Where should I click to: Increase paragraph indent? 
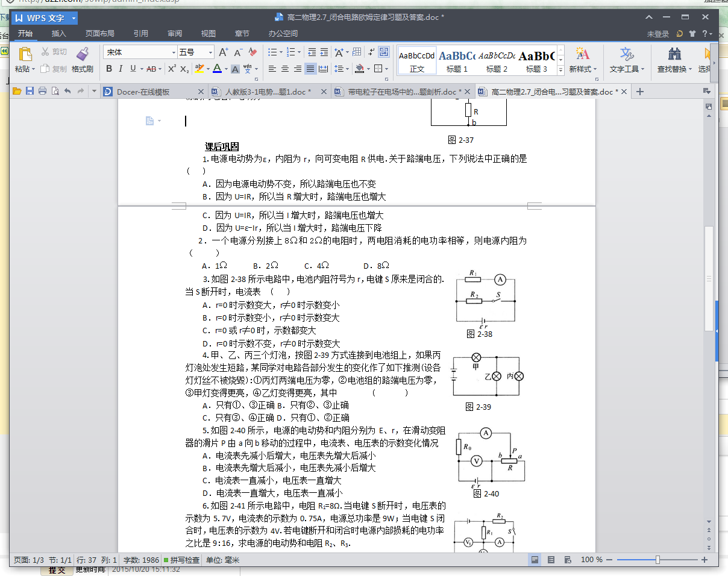click(x=324, y=52)
